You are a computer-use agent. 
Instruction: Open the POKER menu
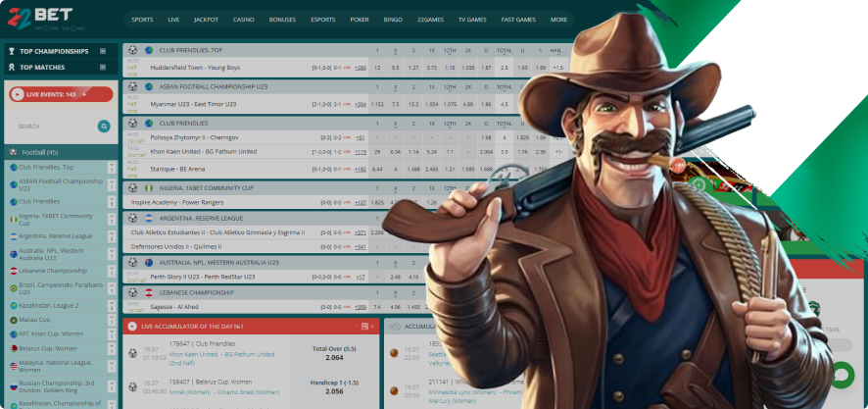point(360,20)
